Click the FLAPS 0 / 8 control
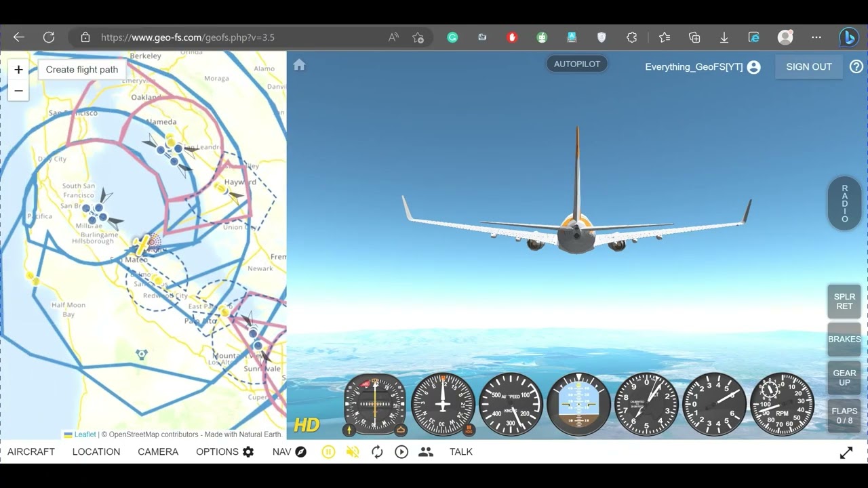The image size is (868, 488). [844, 415]
